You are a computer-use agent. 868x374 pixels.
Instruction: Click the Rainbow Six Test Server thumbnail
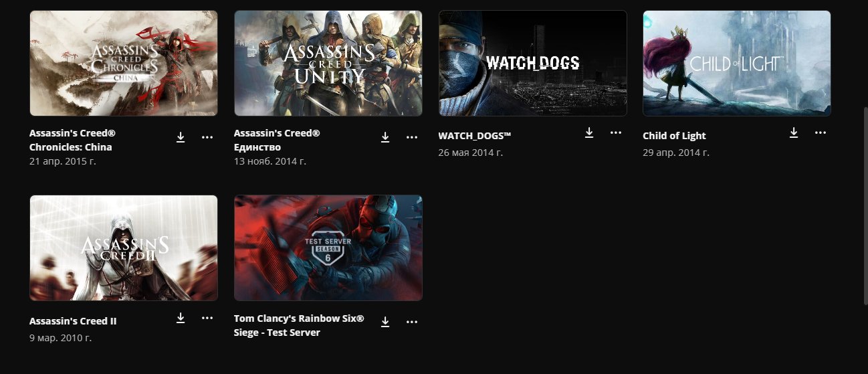click(328, 248)
